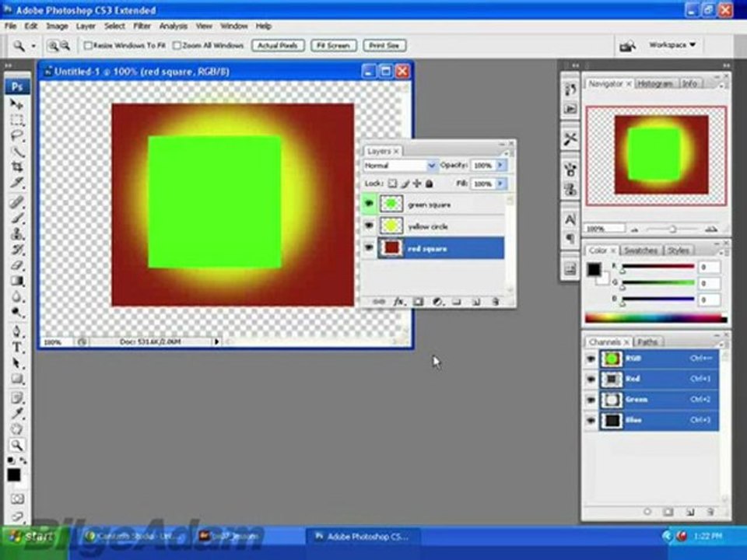Select the Brush tool
The width and height of the screenshot is (747, 560).
(x=17, y=219)
